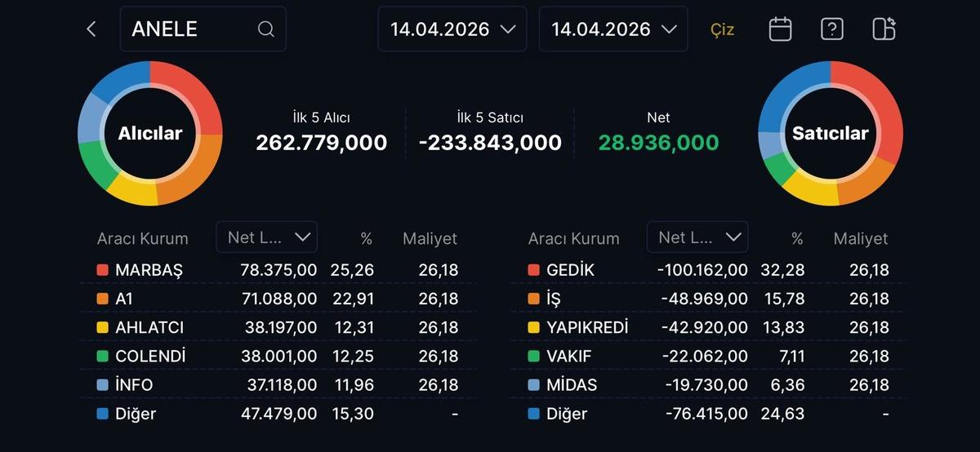Click the red GEDİK color swatch

tap(533, 270)
